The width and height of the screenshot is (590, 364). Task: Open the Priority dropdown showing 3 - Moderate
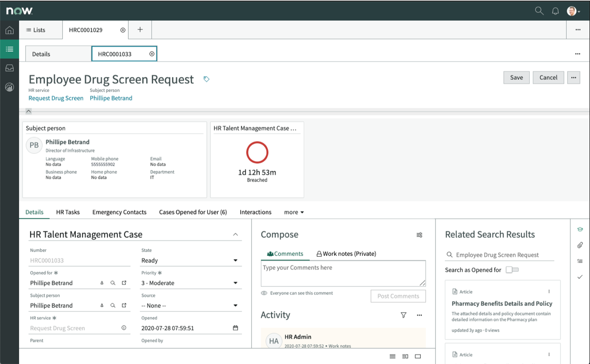click(x=191, y=283)
